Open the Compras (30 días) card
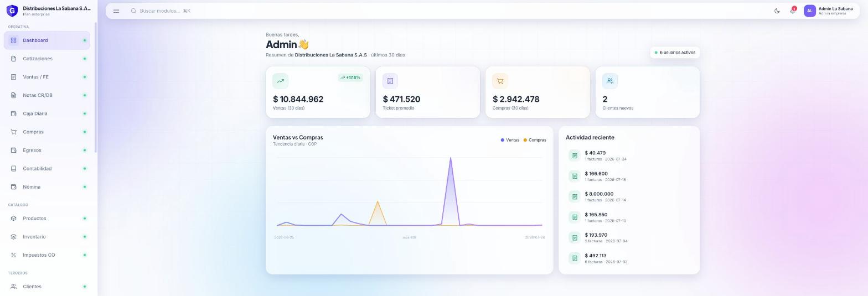This screenshot has height=296, width=868. click(538, 92)
